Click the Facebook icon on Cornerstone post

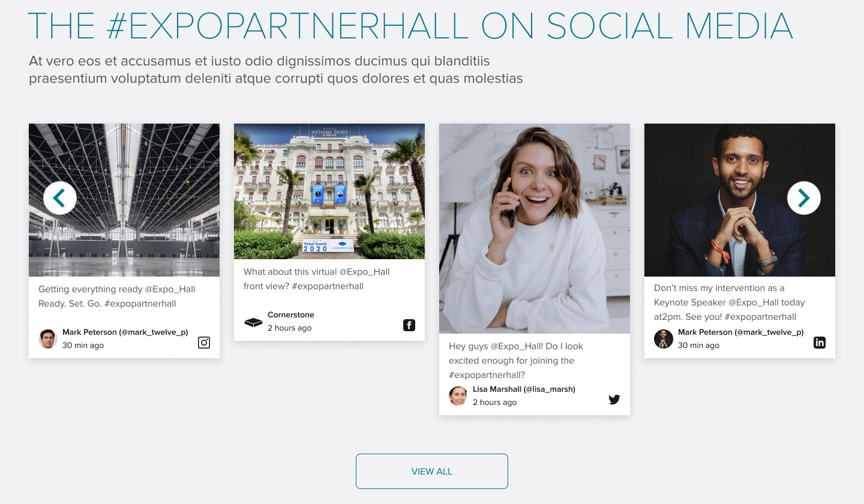[x=409, y=326]
